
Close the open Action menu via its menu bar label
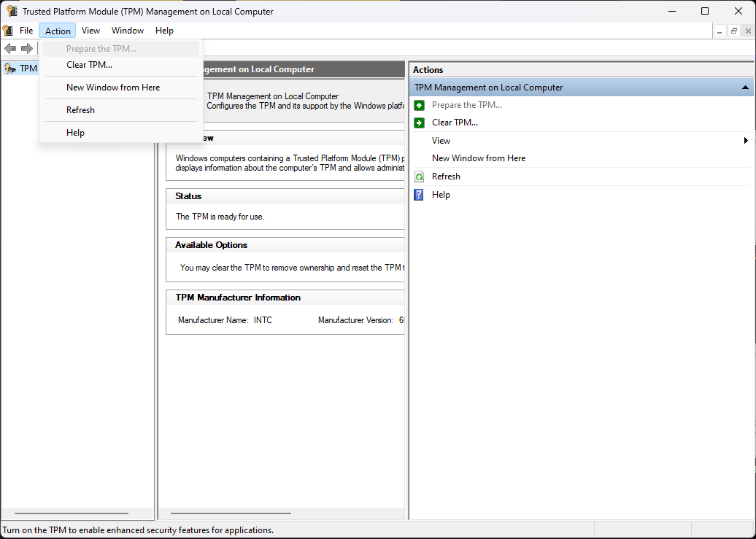click(58, 31)
